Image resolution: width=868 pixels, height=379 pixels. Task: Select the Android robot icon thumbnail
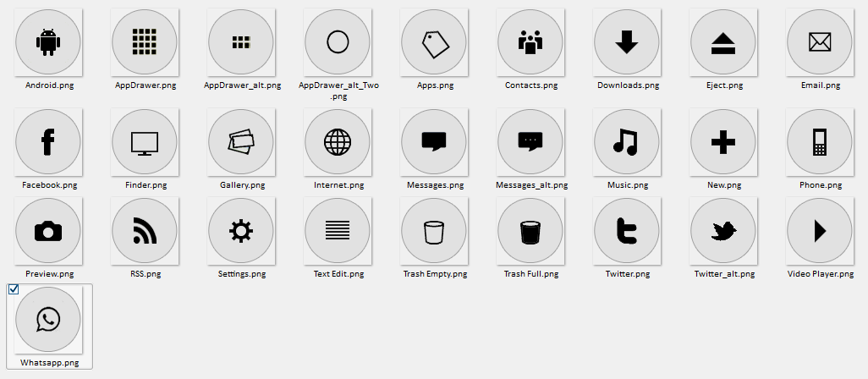click(48, 42)
